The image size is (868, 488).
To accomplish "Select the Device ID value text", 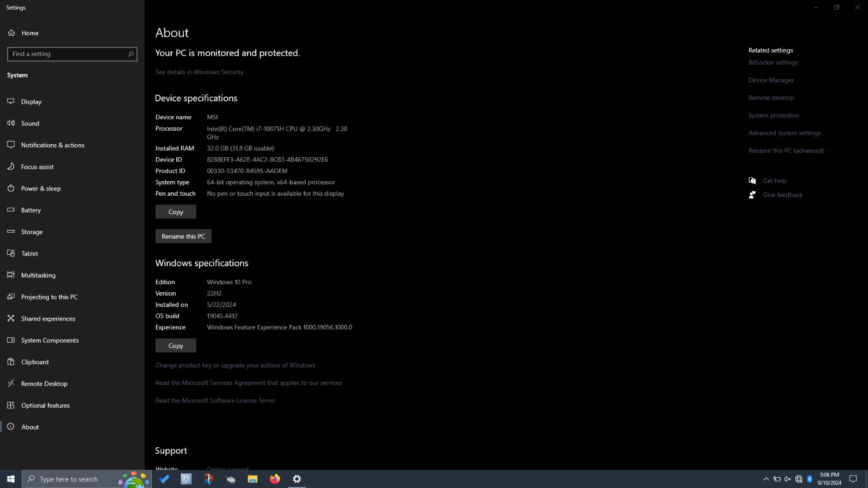I will pos(267,160).
